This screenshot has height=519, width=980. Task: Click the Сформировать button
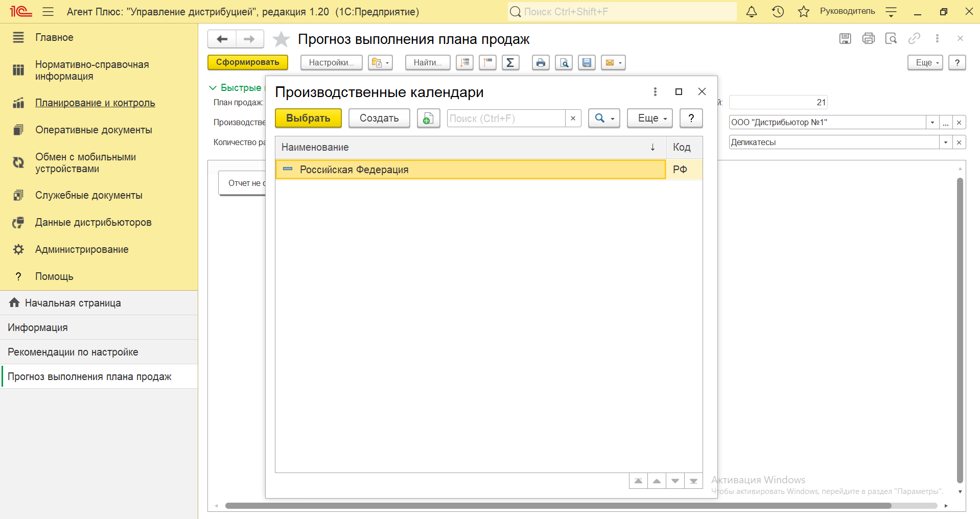pos(248,62)
